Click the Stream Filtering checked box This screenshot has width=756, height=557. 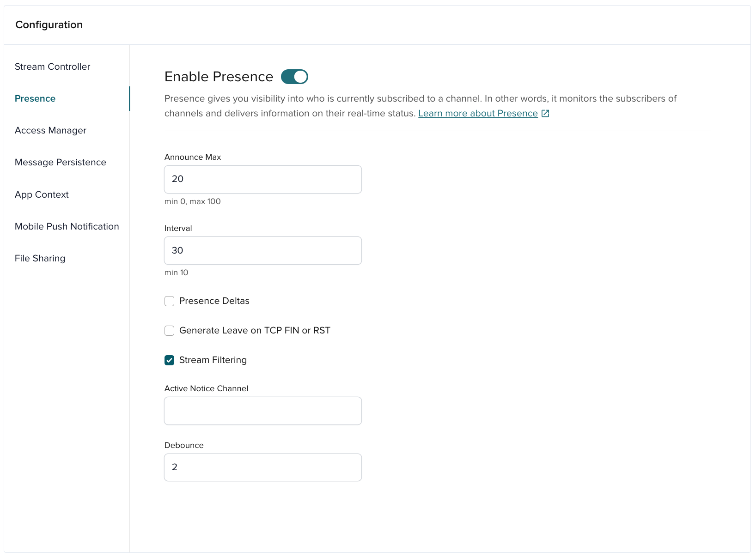coord(169,360)
